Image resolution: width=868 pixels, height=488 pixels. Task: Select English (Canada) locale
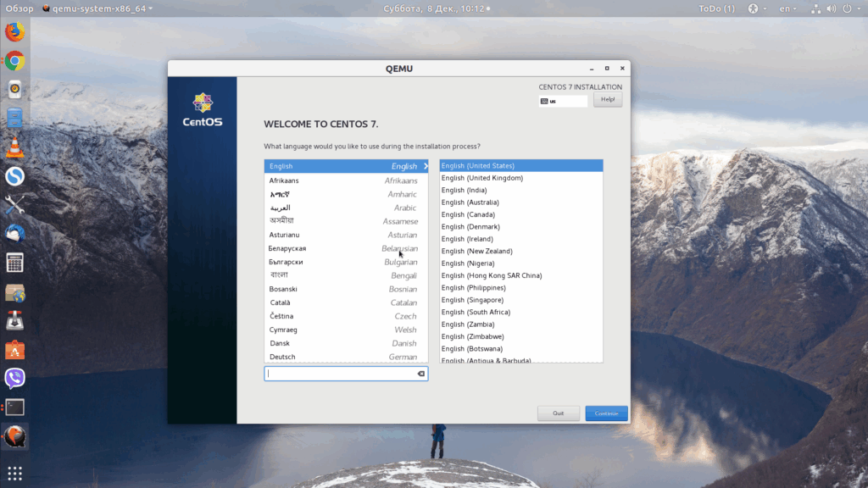click(x=521, y=214)
